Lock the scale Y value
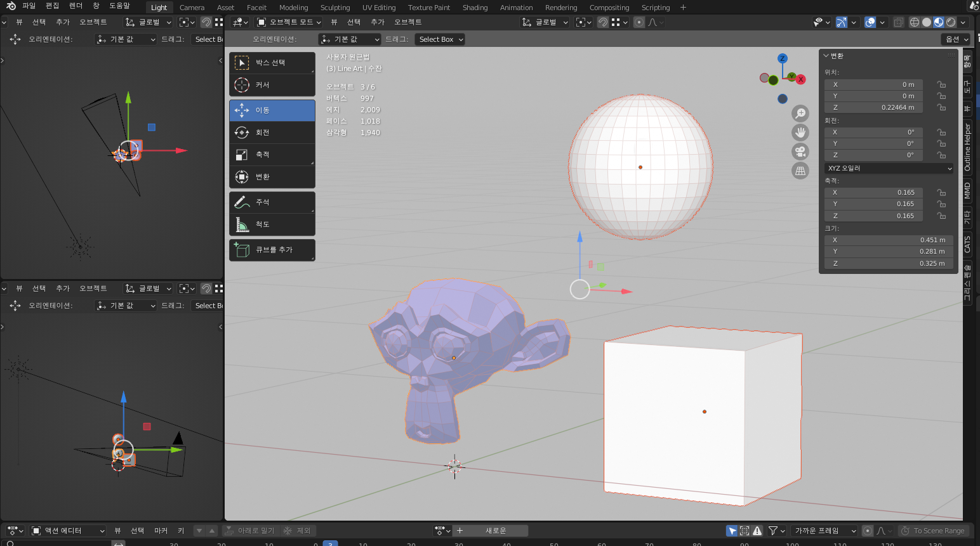This screenshot has height=546, width=980. tap(941, 204)
